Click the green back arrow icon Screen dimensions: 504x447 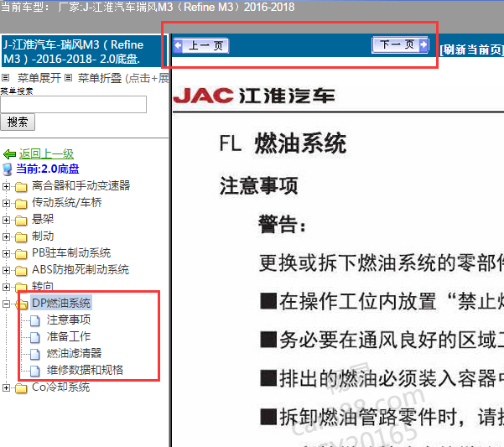point(9,154)
